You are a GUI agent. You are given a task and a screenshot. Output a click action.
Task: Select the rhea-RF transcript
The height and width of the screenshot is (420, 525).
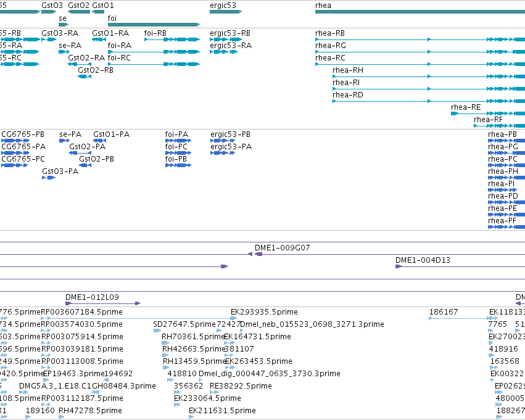click(499, 126)
